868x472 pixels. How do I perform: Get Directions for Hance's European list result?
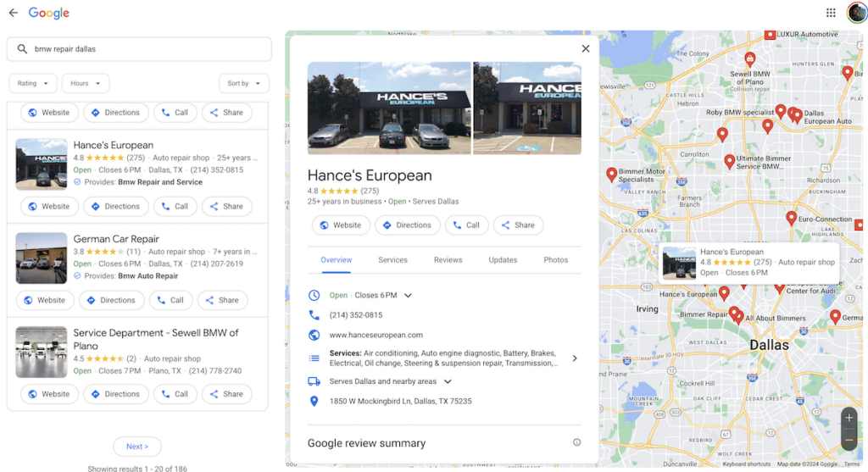pos(116,207)
